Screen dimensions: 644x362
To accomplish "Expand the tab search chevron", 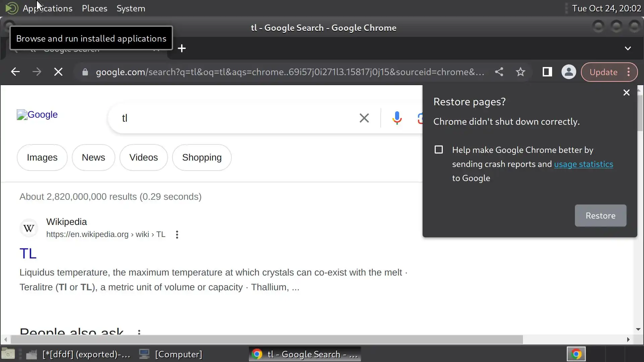I will pyautogui.click(x=628, y=49).
